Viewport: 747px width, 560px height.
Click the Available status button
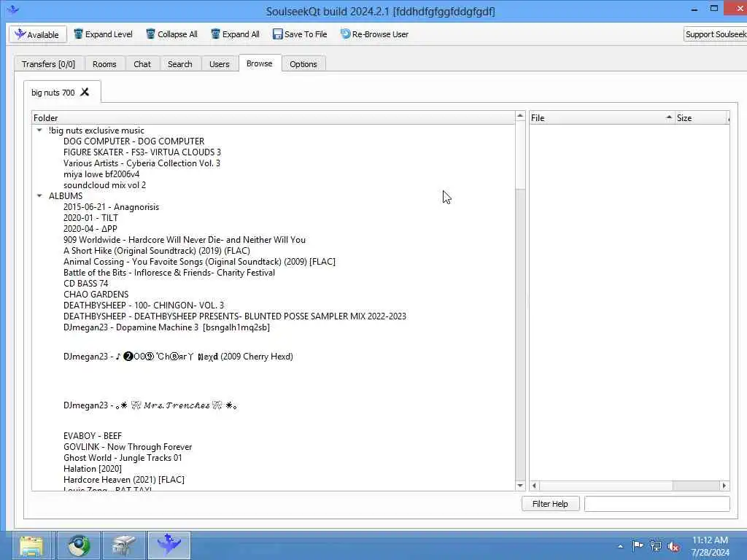38,34
